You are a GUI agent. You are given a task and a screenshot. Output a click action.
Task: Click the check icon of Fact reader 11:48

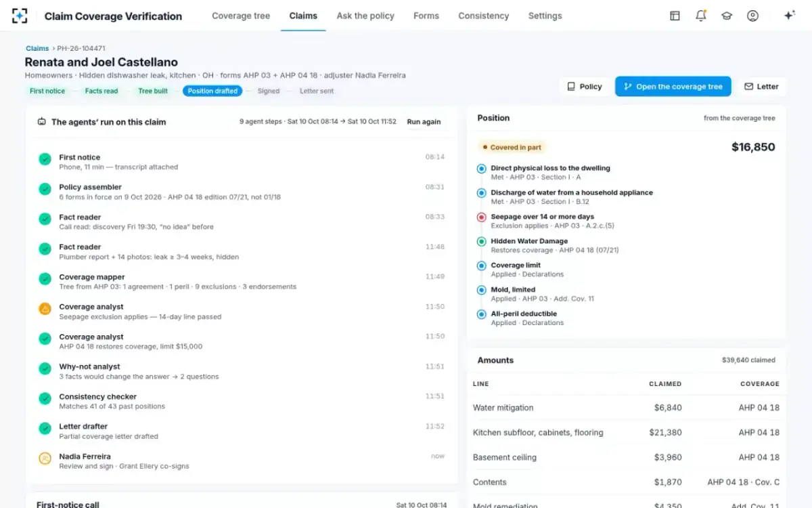(x=45, y=249)
